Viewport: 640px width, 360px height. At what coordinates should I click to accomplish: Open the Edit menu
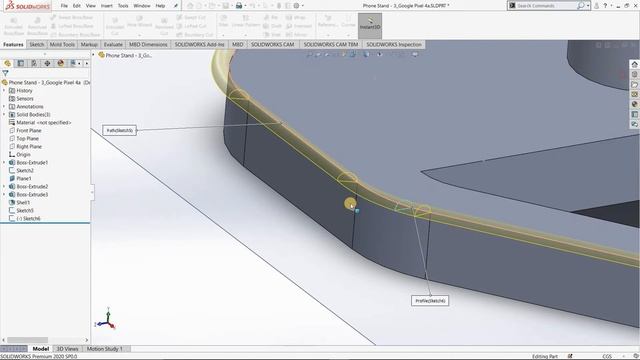[x=77, y=6]
